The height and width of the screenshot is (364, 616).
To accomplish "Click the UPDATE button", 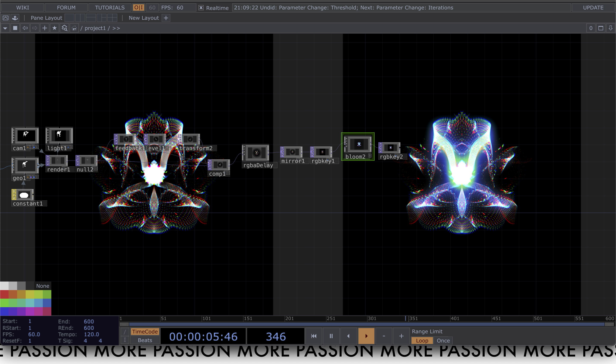I will tap(593, 8).
